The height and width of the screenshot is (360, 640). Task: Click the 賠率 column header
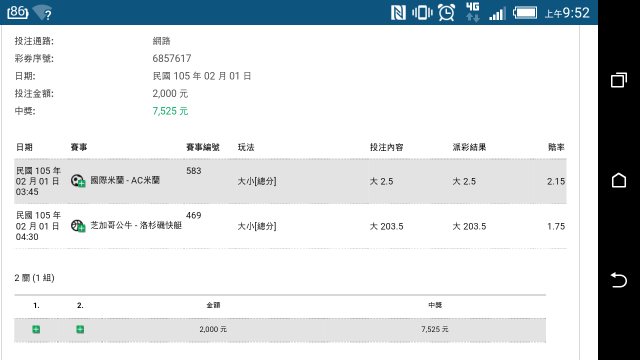[556, 147]
